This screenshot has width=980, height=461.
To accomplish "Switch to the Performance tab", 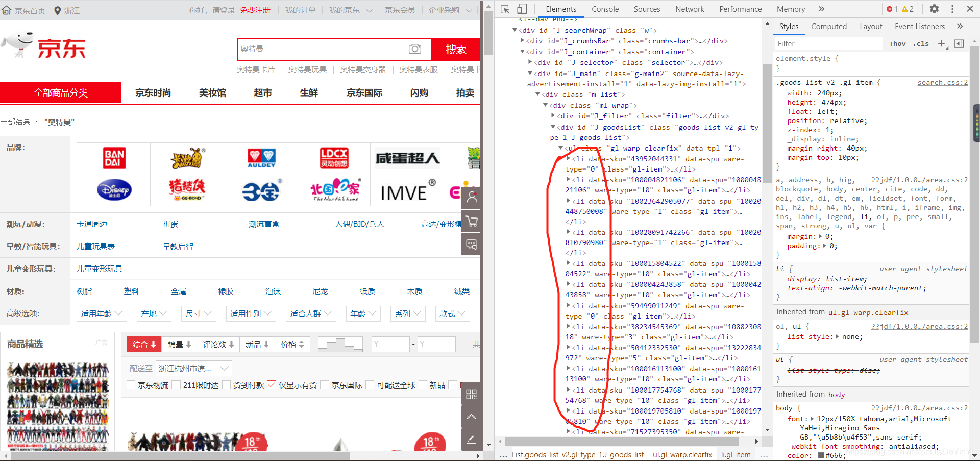I will tap(740, 9).
